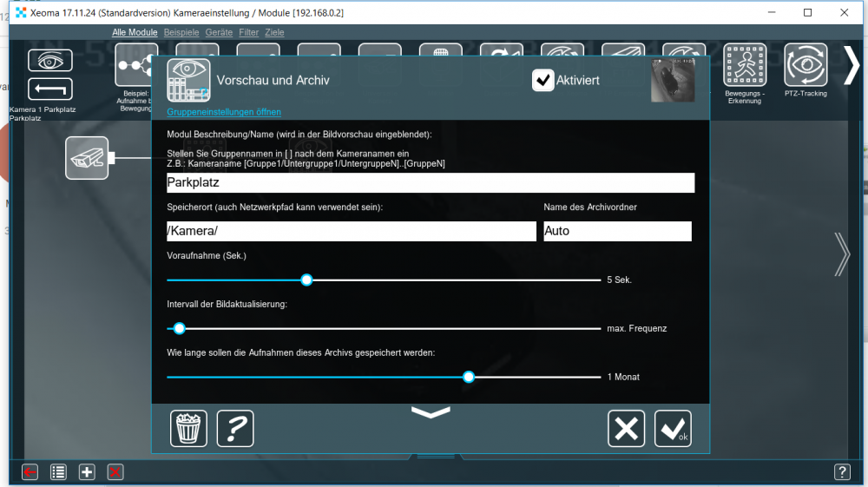
Task: Click the archive retention slider handle at 1 Monat
Action: [469, 378]
